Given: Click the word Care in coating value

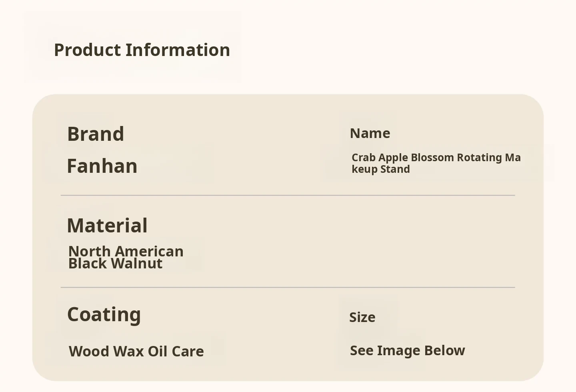Looking at the screenshot, I should pyautogui.click(x=188, y=351).
